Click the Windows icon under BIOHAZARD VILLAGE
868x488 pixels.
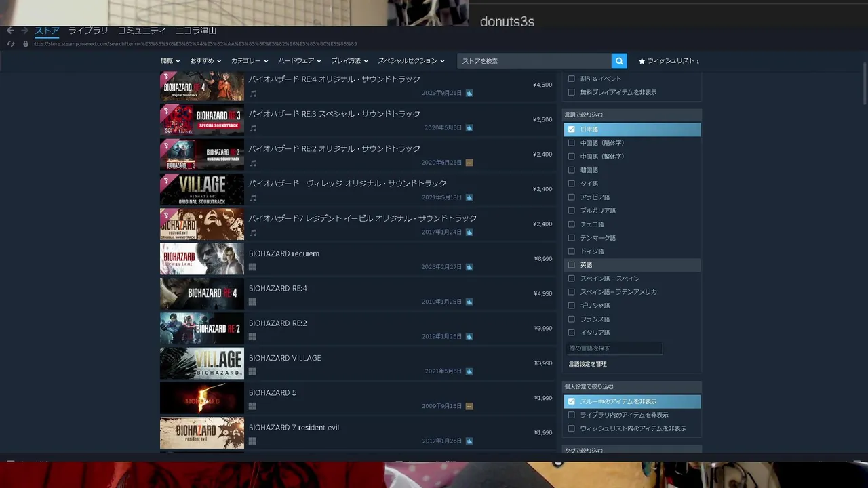252,371
